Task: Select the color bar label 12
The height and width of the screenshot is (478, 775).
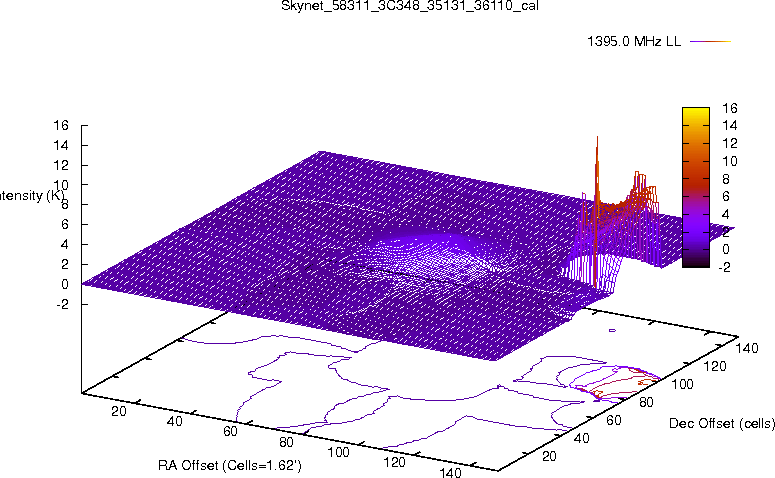Action: tap(730, 143)
